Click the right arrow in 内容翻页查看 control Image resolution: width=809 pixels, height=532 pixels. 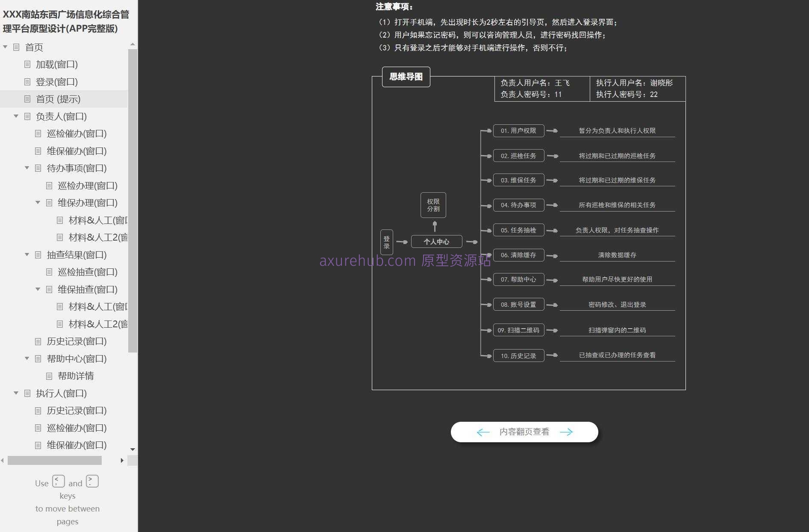[x=567, y=432]
